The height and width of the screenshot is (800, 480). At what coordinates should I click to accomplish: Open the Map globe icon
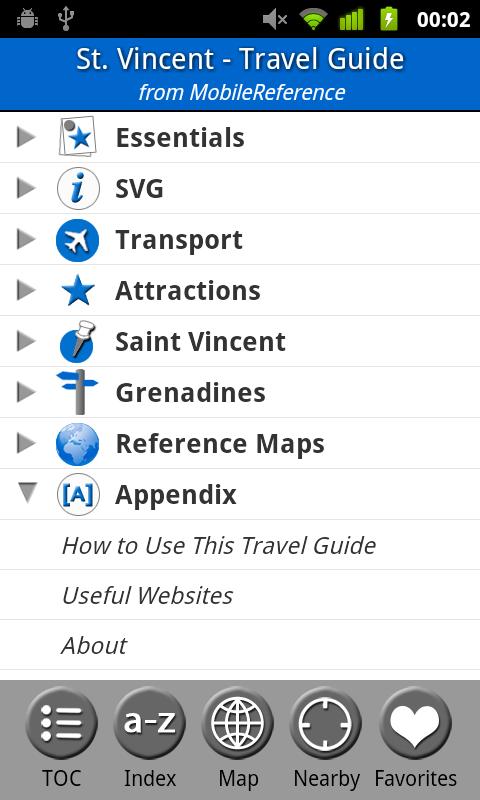pos(238,723)
